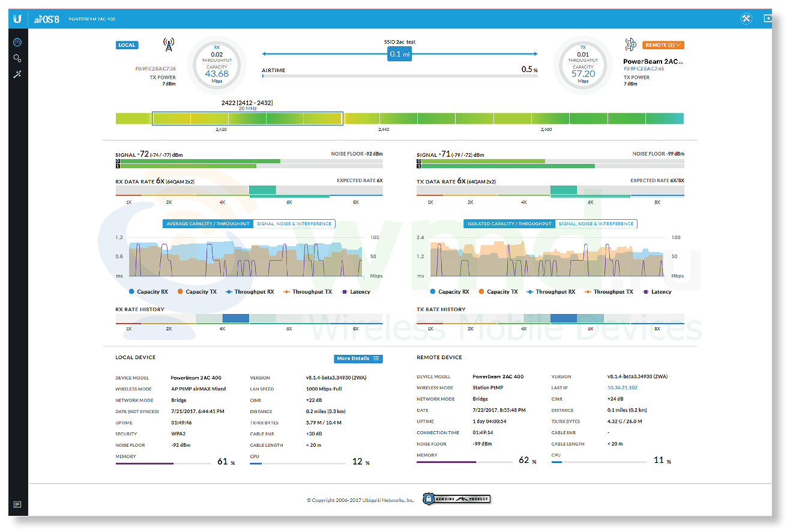This screenshot has width=790, height=532.
Task: Click the local signal strength bars
Action: pos(249,163)
